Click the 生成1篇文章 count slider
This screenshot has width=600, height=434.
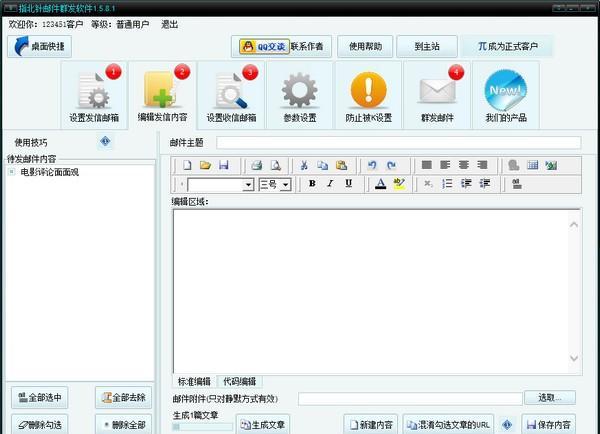(x=202, y=426)
